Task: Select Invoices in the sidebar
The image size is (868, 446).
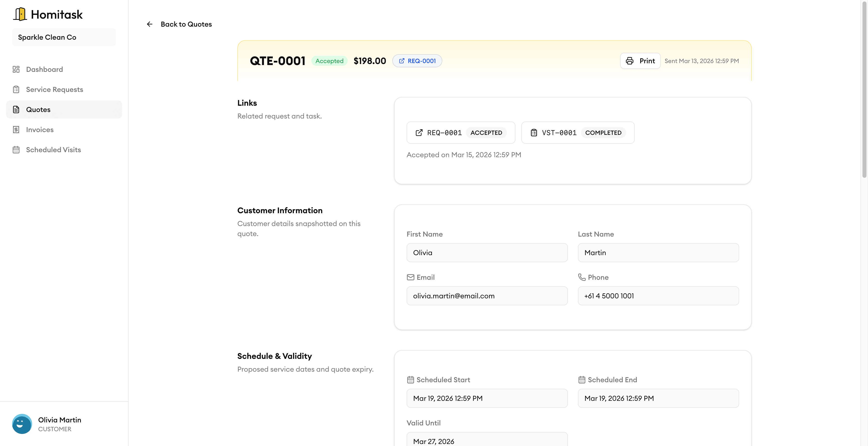Action: (40, 129)
